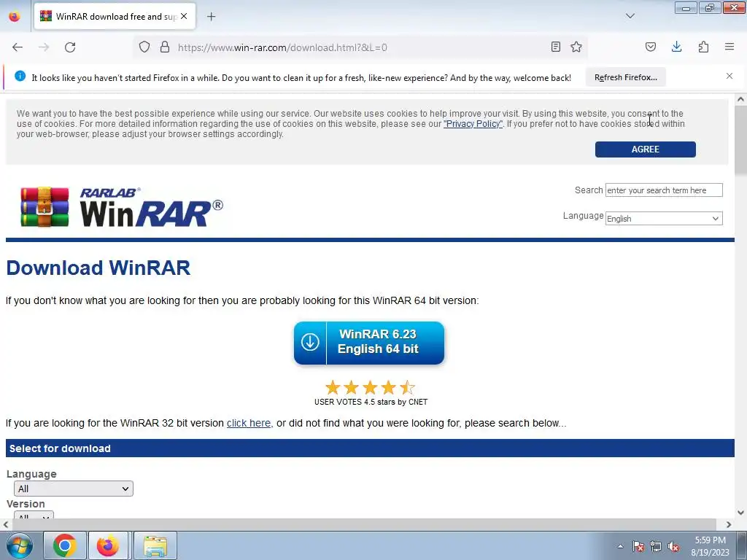Click the WinRAR logo
Screen dimensions: 747x560
pos(122,207)
